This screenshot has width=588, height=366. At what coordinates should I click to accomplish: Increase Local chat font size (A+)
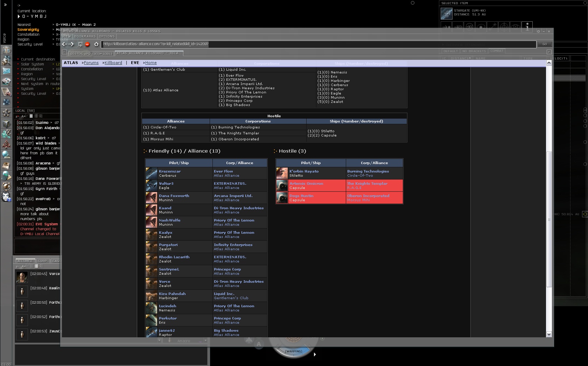pos(24,116)
